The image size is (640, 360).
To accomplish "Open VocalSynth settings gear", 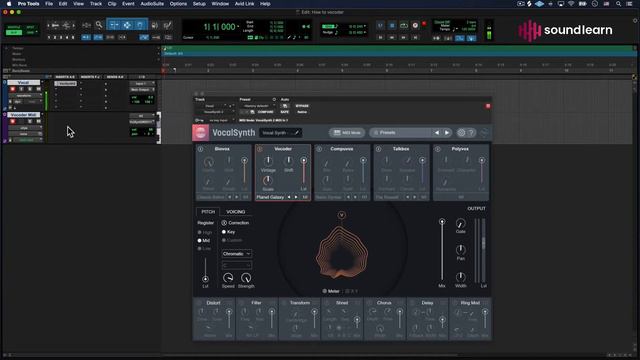I will coord(461,133).
